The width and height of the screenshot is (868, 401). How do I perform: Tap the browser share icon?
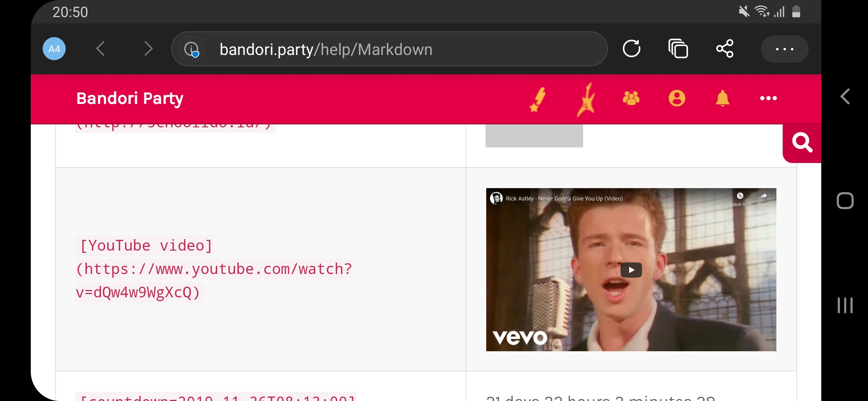point(724,49)
